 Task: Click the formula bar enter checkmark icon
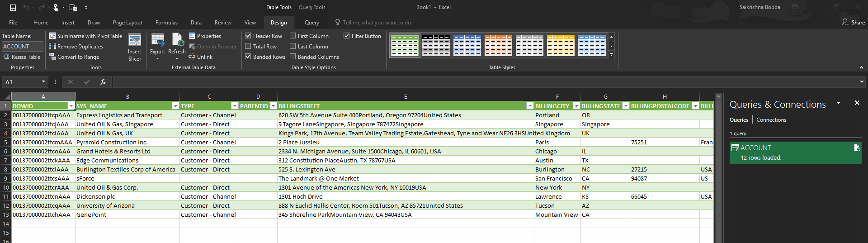click(87, 82)
